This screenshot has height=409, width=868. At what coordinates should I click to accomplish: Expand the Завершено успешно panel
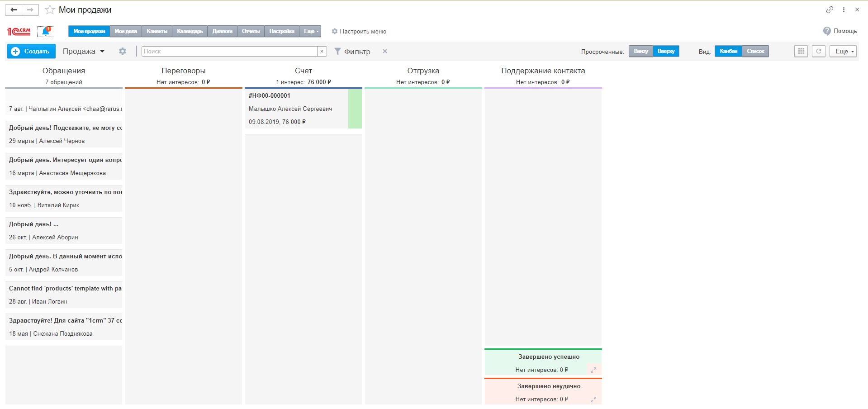click(593, 370)
